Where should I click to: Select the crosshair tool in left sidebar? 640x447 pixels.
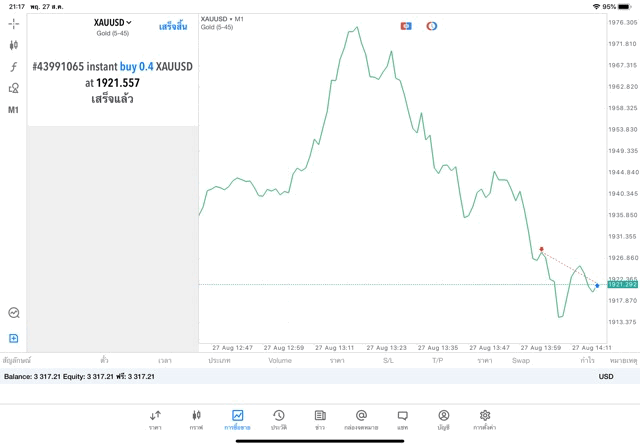pos(14,23)
